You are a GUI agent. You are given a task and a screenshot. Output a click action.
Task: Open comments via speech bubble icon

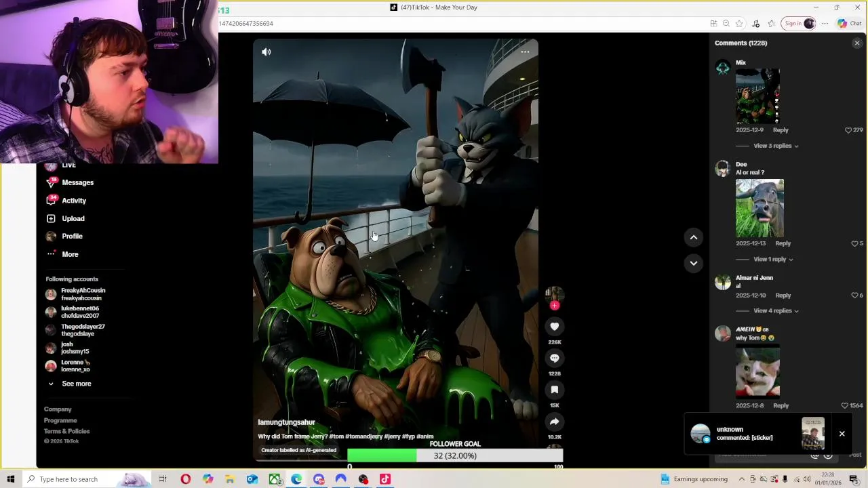(x=554, y=358)
